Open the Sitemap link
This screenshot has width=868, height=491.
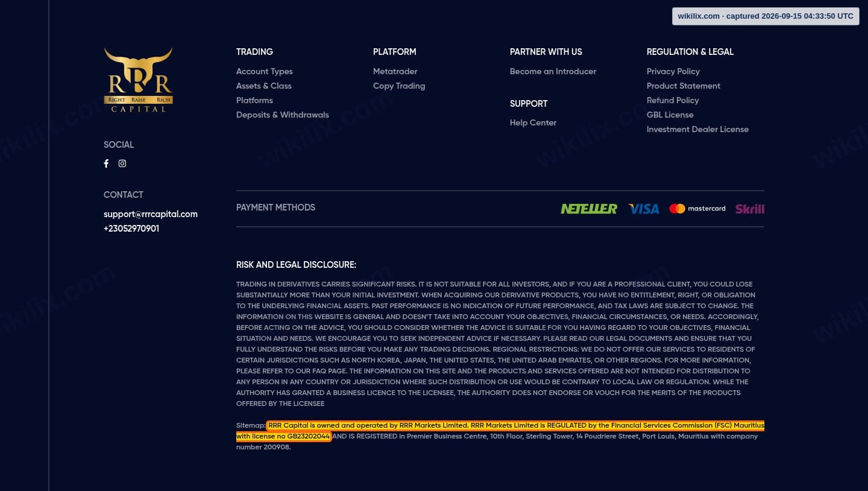pyautogui.click(x=251, y=425)
